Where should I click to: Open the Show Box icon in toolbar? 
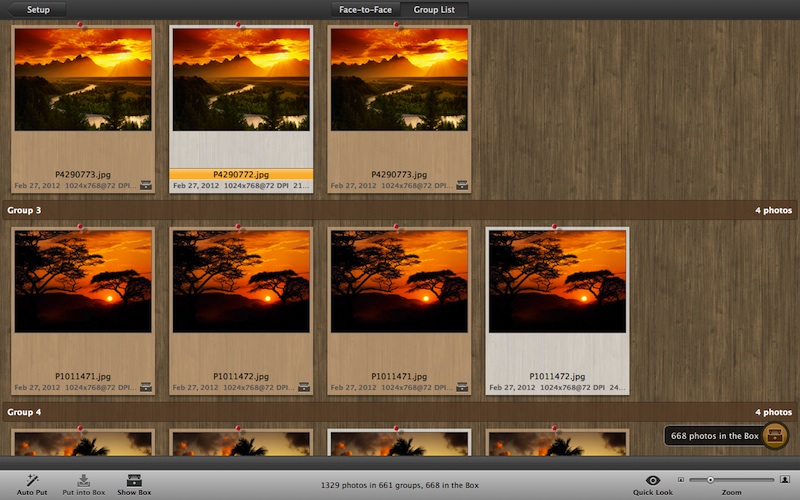coord(134,480)
